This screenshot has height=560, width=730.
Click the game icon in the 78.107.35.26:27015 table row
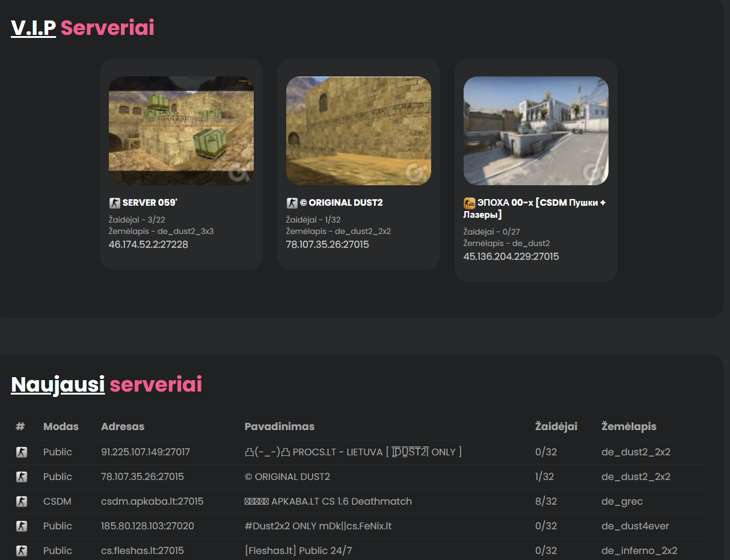[22, 477]
